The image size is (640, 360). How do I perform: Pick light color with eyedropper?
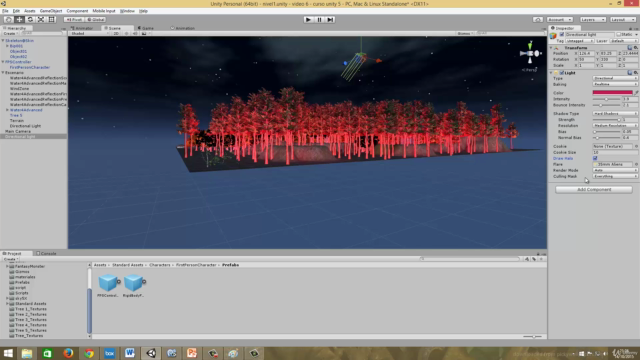point(636,93)
